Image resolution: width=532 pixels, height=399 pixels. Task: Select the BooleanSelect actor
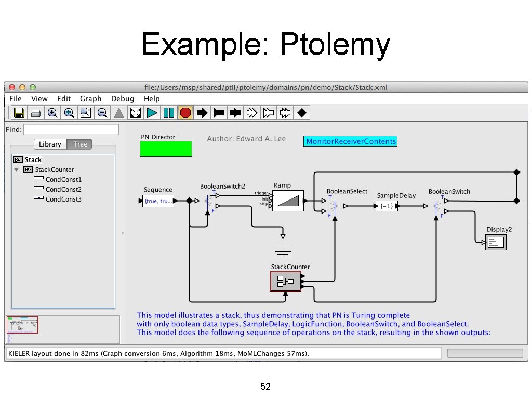point(335,206)
